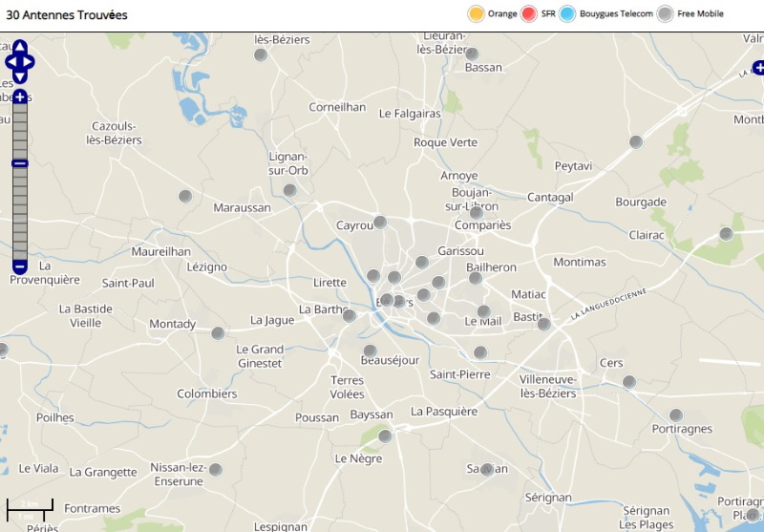Screen dimensions: 764x532
Task: Click the antenna marker near Peytavi
Action: click(635, 142)
